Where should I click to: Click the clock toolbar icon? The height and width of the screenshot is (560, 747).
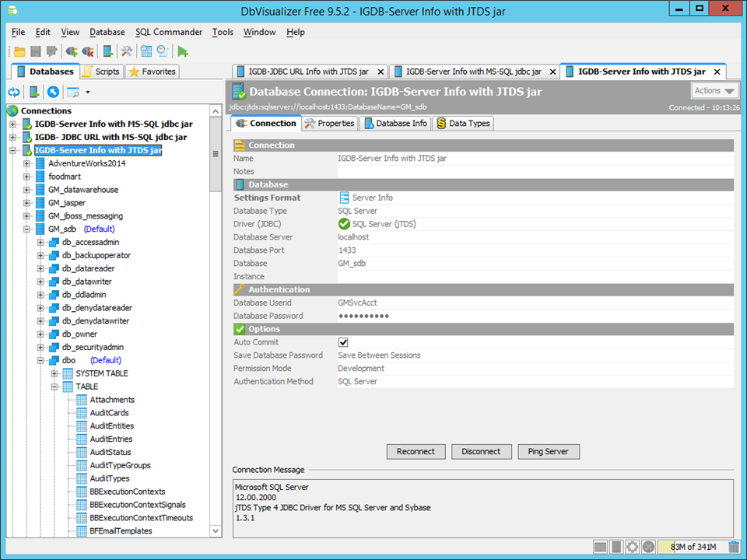[163, 51]
